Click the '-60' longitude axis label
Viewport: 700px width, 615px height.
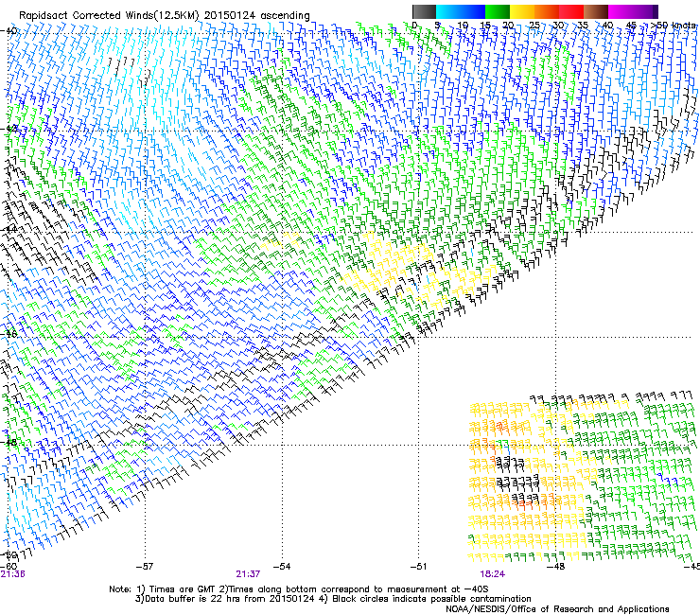click(9, 567)
